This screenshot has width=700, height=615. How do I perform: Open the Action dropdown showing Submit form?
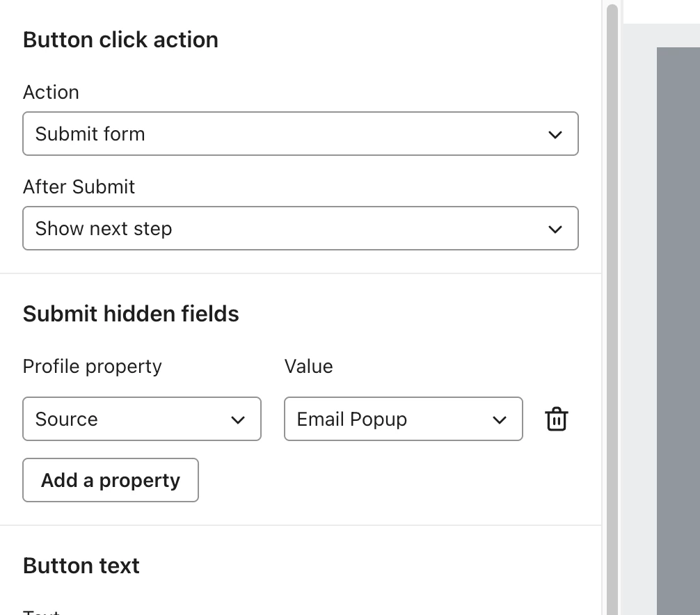tap(301, 134)
